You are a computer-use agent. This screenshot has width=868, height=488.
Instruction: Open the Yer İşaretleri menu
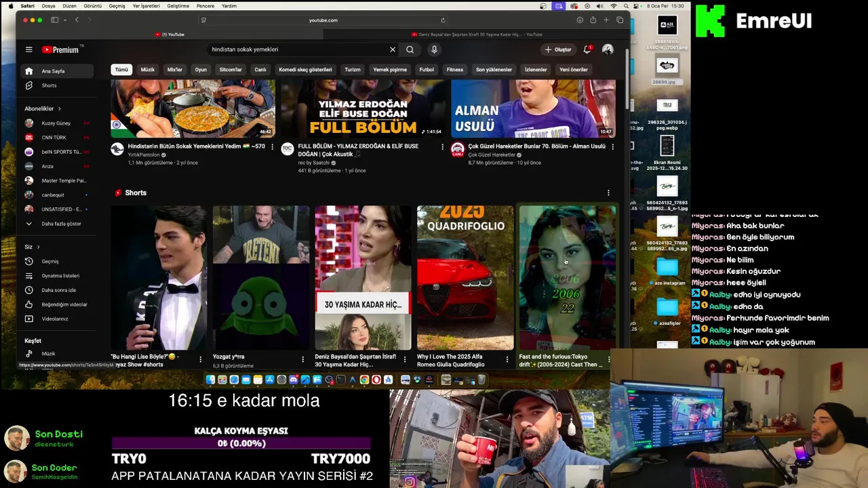[146, 6]
